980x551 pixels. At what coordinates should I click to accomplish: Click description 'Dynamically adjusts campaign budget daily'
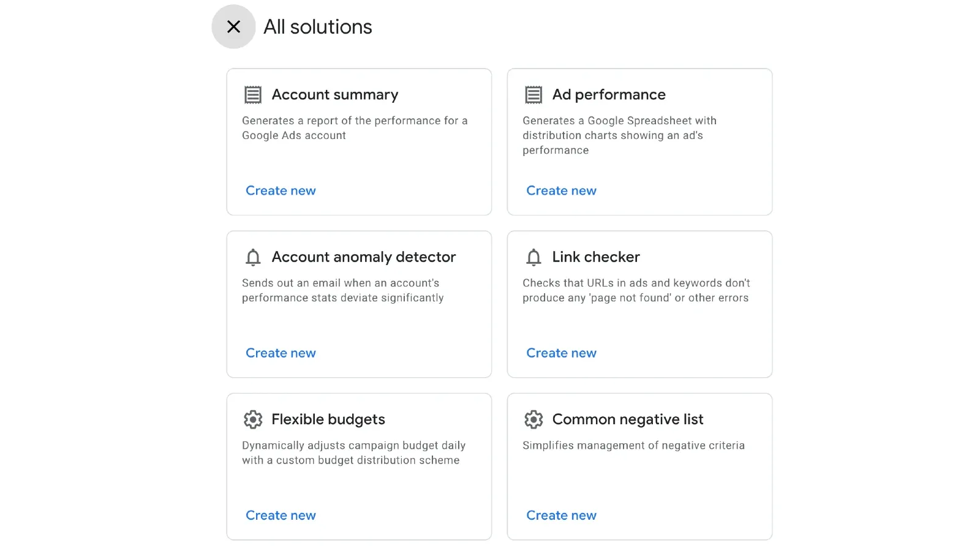pos(353,452)
